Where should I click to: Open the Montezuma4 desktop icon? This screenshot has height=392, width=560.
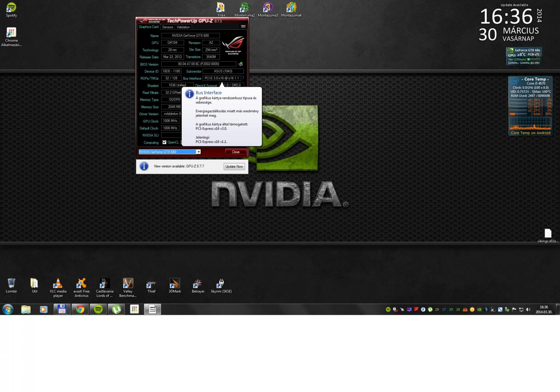tap(291, 9)
